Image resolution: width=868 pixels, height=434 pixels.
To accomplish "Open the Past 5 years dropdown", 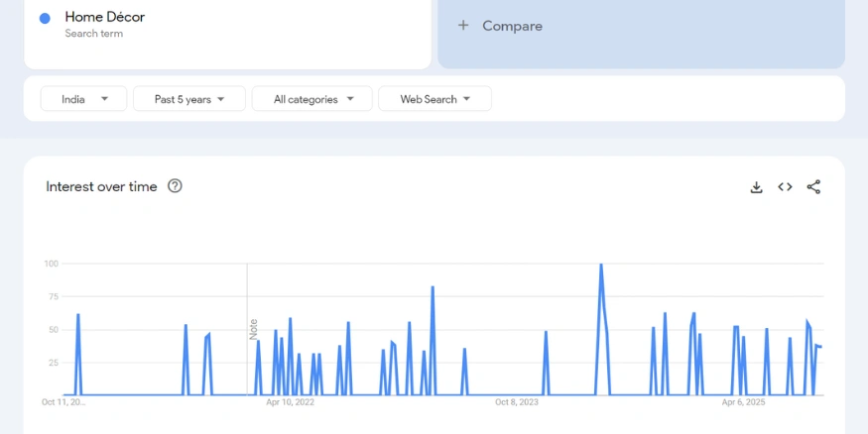I will pos(189,99).
